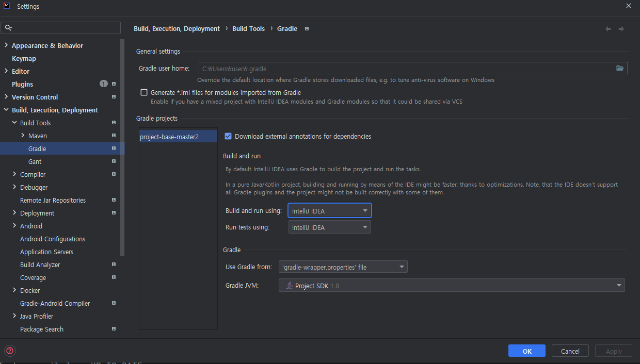The image size is (640, 364).
Task: Expand the Maven settings node
Action: (x=23, y=136)
